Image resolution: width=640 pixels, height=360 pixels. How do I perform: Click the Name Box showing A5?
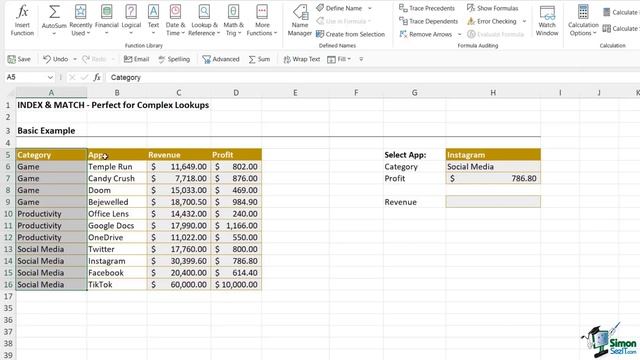click(25, 77)
